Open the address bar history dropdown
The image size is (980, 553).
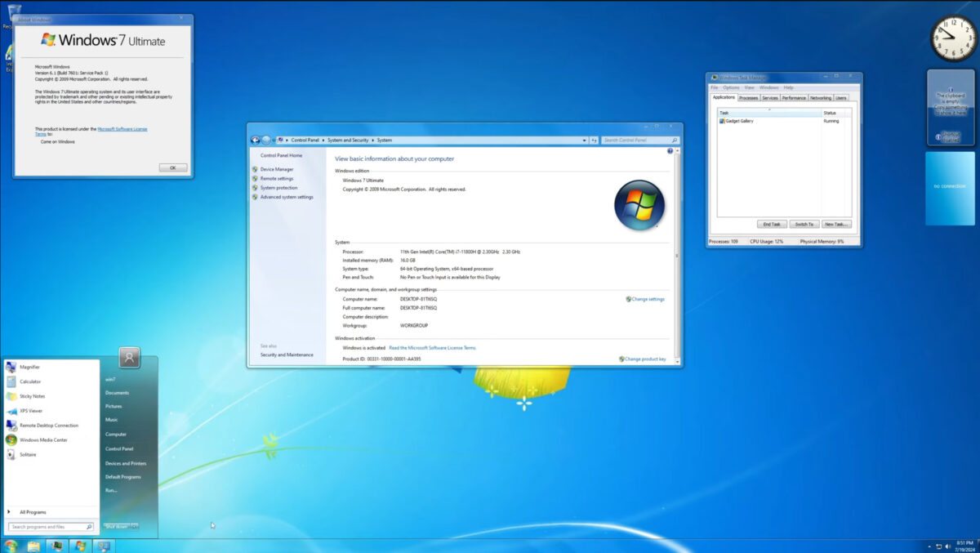[584, 139]
